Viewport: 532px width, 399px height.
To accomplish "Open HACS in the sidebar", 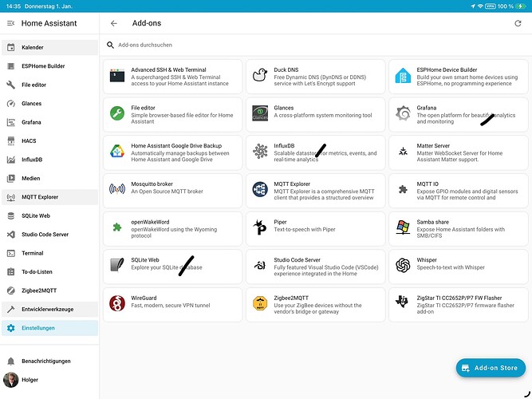I will [x=49, y=140].
